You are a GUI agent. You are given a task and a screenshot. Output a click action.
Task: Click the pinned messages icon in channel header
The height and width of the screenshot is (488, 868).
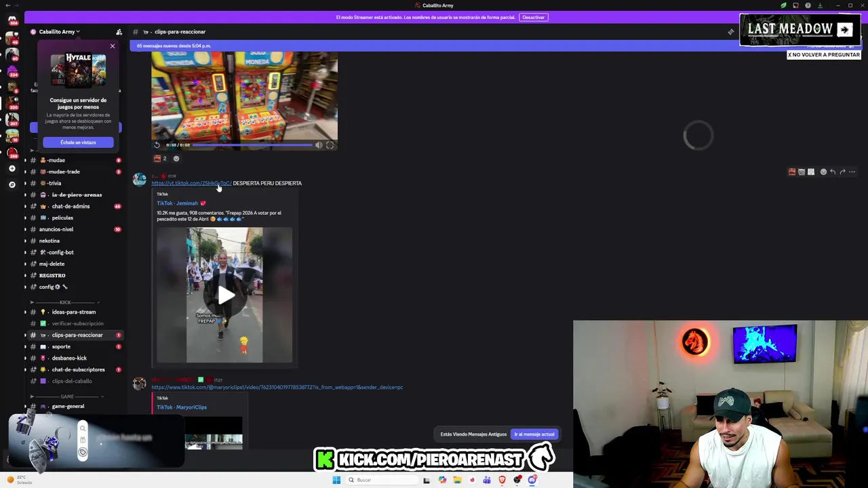click(x=731, y=32)
